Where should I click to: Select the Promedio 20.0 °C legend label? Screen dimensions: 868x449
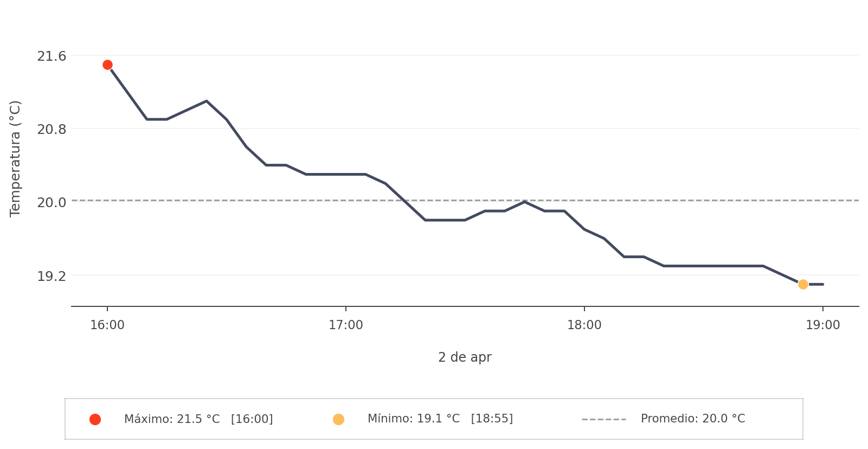[692, 419]
